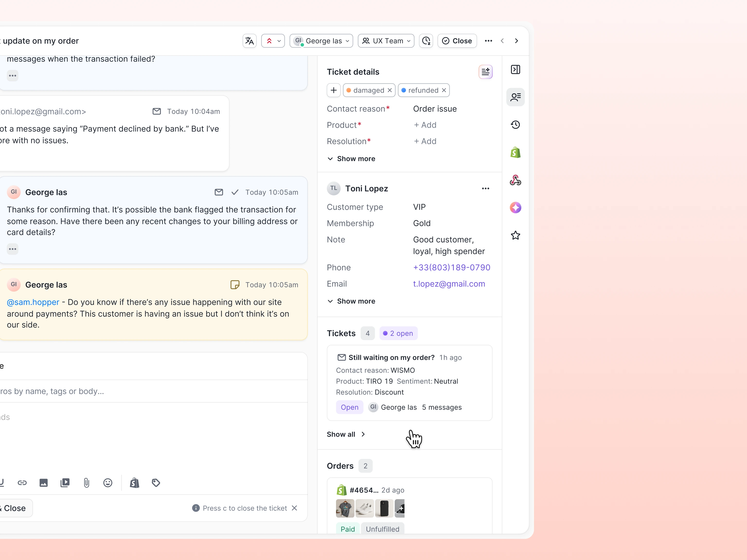747x560 pixels.
Task: Go to the previous ticket
Action: (503, 41)
